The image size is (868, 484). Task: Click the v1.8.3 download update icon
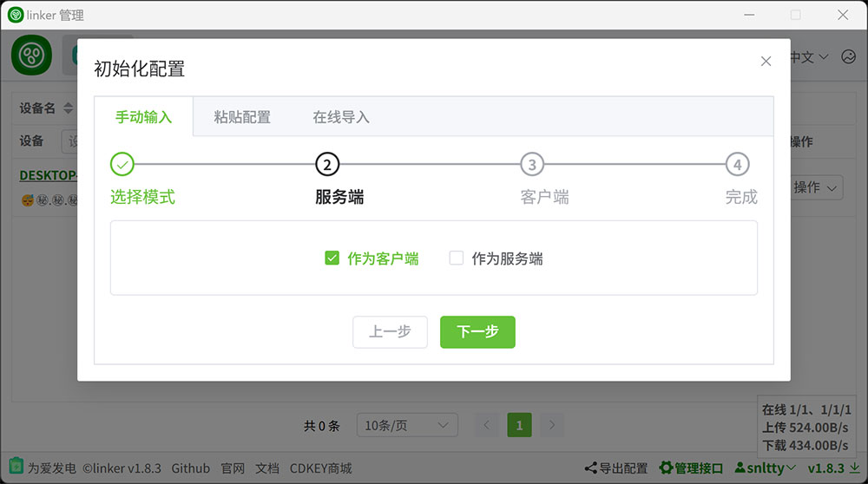(854, 468)
